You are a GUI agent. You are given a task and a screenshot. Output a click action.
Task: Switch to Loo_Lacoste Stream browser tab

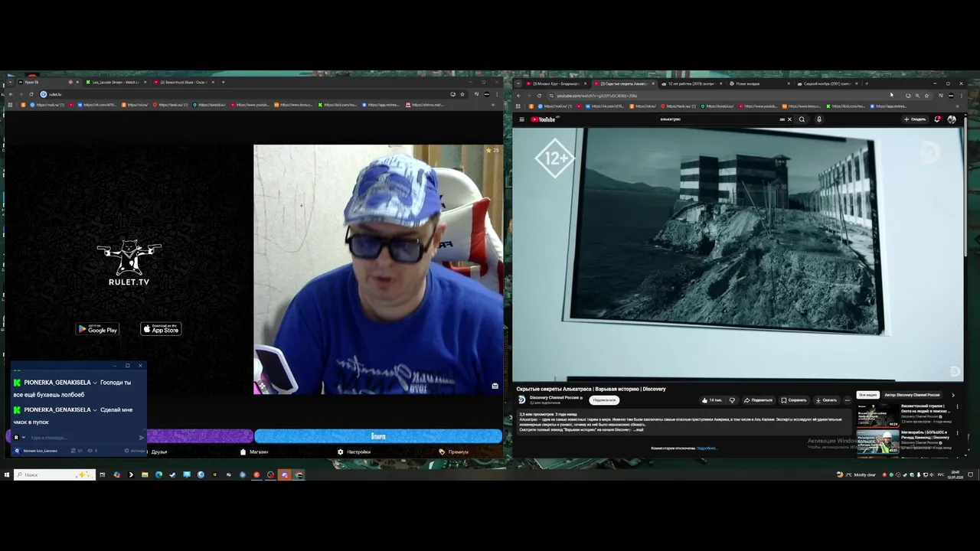pyautogui.click(x=116, y=82)
